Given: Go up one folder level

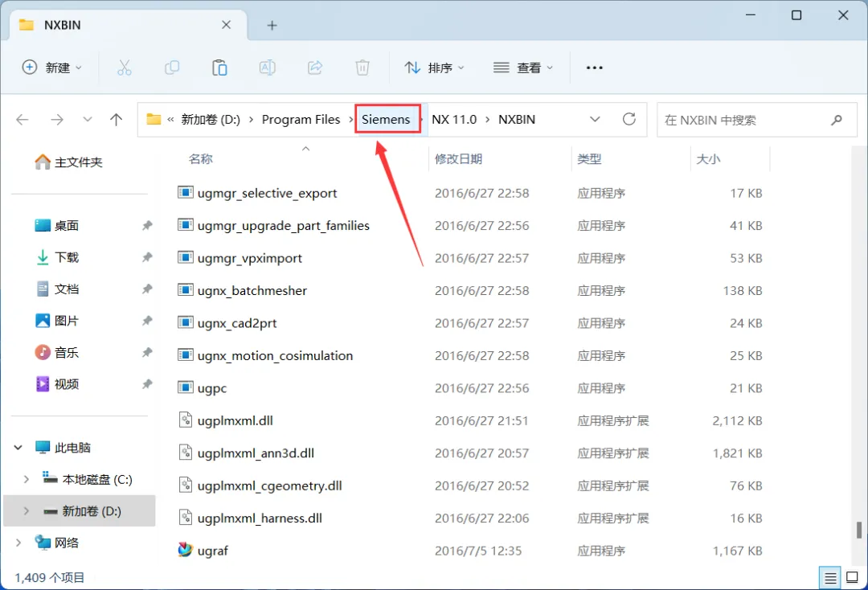Looking at the screenshot, I should [x=117, y=120].
